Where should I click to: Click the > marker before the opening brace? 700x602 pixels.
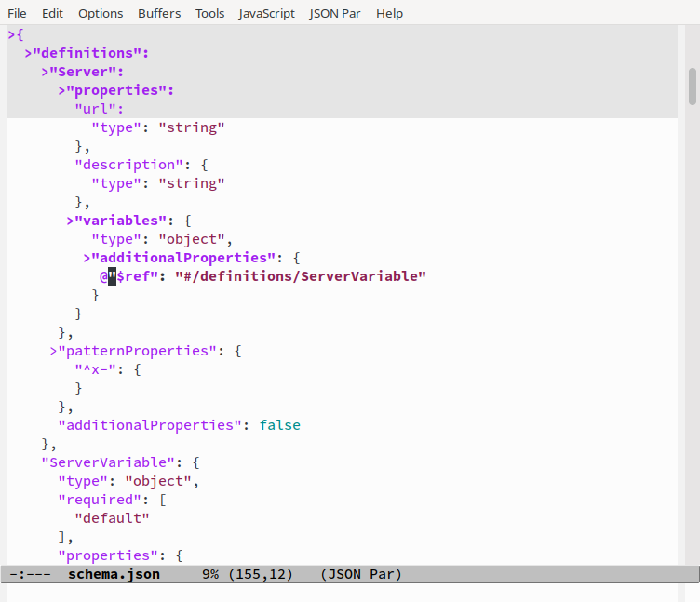11,34
